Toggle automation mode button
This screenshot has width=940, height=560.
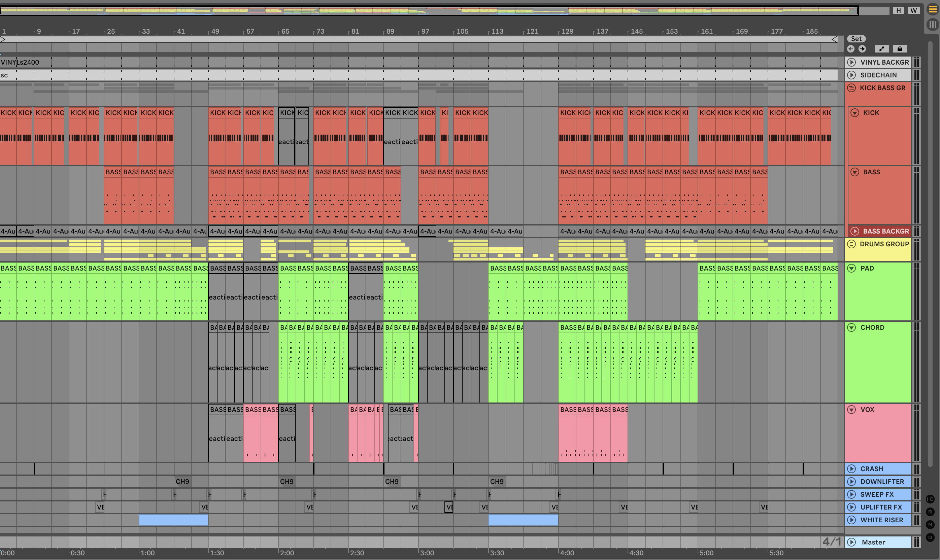pyautogui.click(x=881, y=49)
